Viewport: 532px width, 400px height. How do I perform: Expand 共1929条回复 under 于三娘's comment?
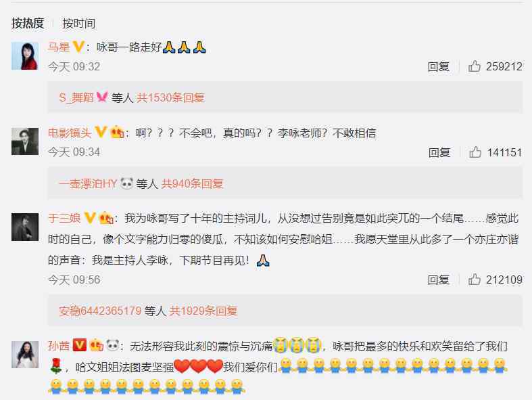(x=203, y=311)
